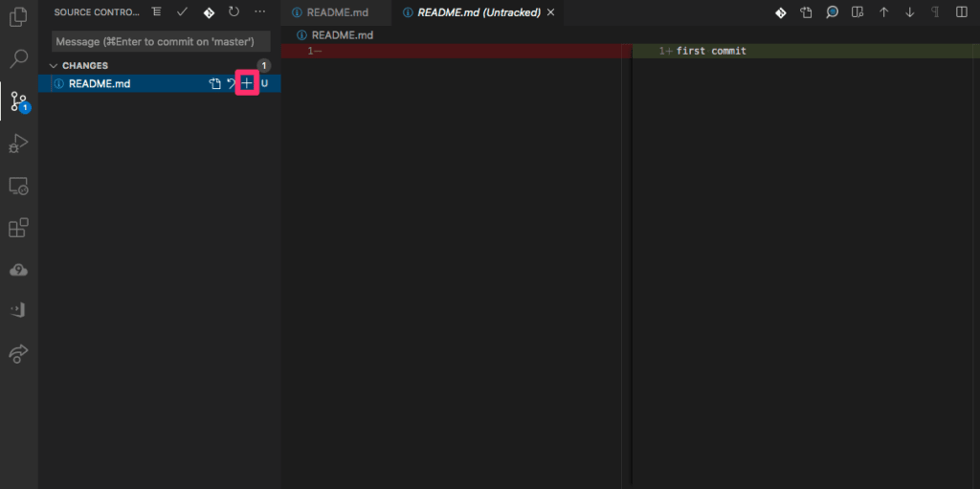
Task: Open the cloud icon view in activity bar
Action: 19,270
